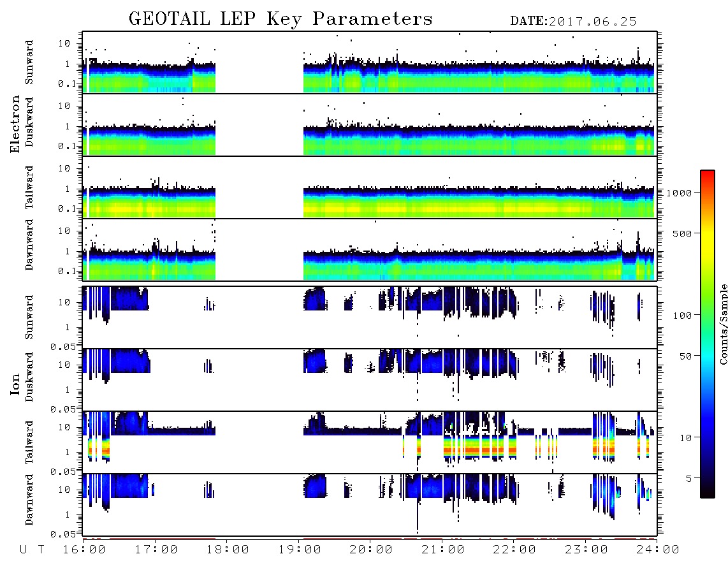Select the Ion 'Tailward' panel label
728x561 pixels.
[x=29, y=442]
